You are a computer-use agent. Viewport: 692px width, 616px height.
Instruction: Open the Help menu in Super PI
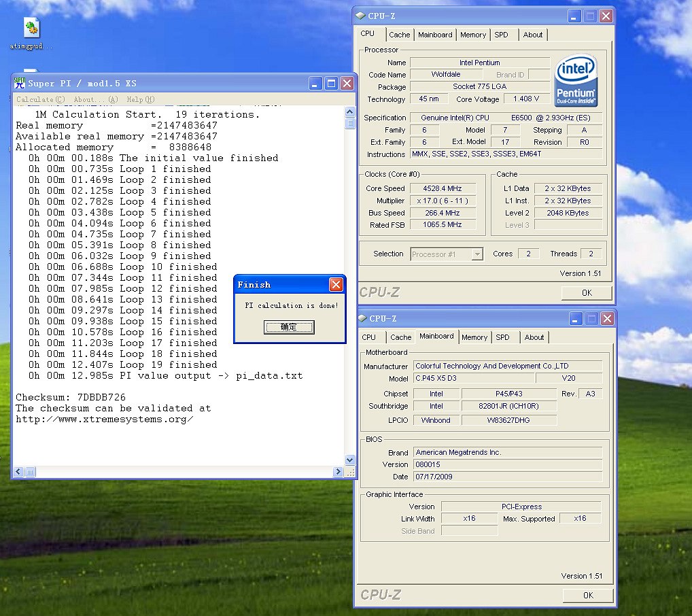pos(140,99)
